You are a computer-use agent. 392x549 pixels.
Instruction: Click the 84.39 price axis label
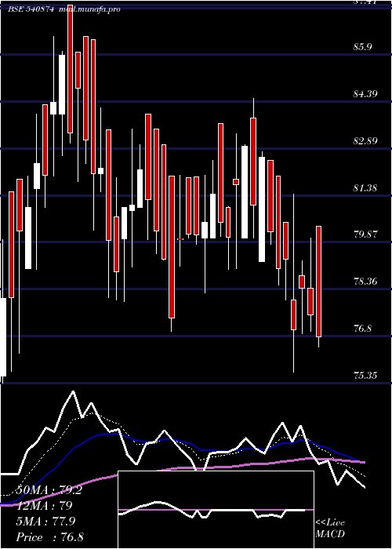[365, 93]
